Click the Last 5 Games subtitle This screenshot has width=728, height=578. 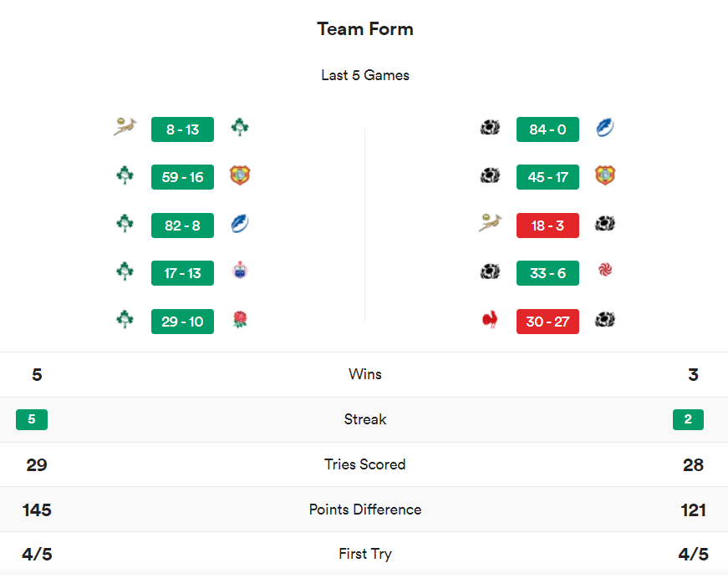(365, 75)
